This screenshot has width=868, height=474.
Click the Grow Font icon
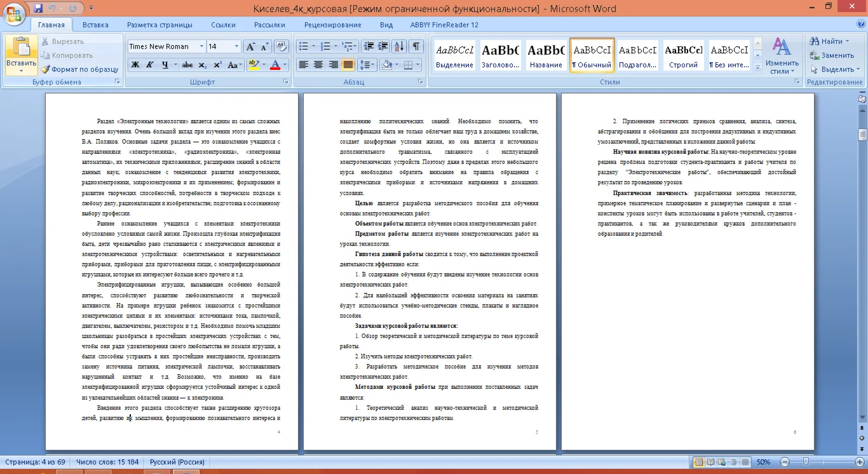(250, 46)
